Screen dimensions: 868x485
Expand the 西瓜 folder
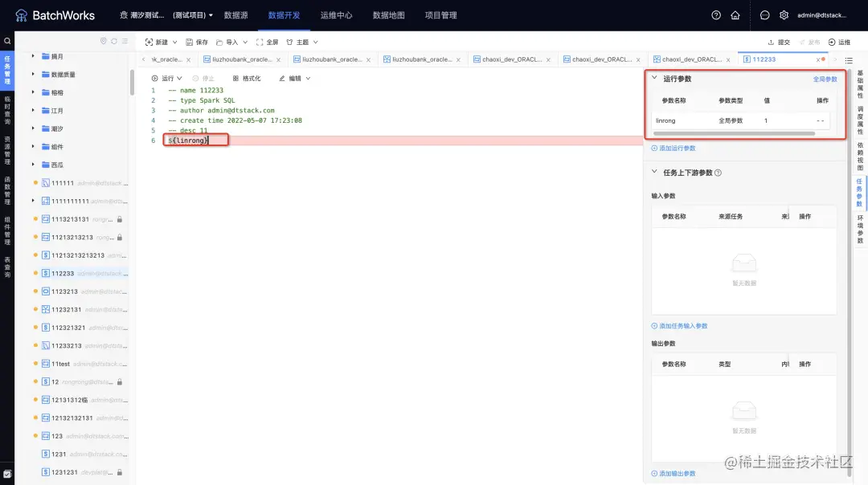click(x=33, y=165)
